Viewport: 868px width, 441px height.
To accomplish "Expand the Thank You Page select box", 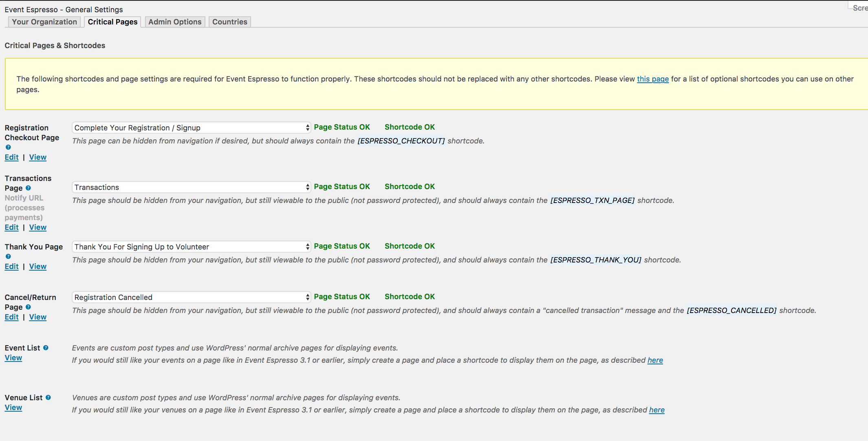I will coord(191,247).
